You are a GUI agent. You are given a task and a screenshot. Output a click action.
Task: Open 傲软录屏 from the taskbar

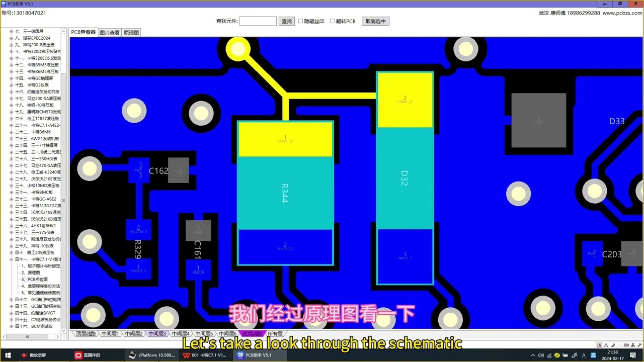click(x=34, y=355)
